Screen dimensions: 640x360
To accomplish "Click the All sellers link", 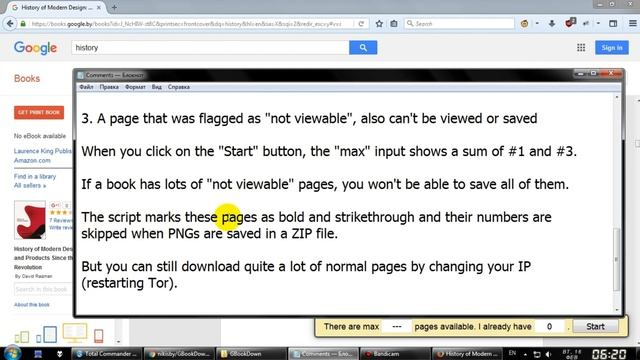I will [x=30, y=185].
